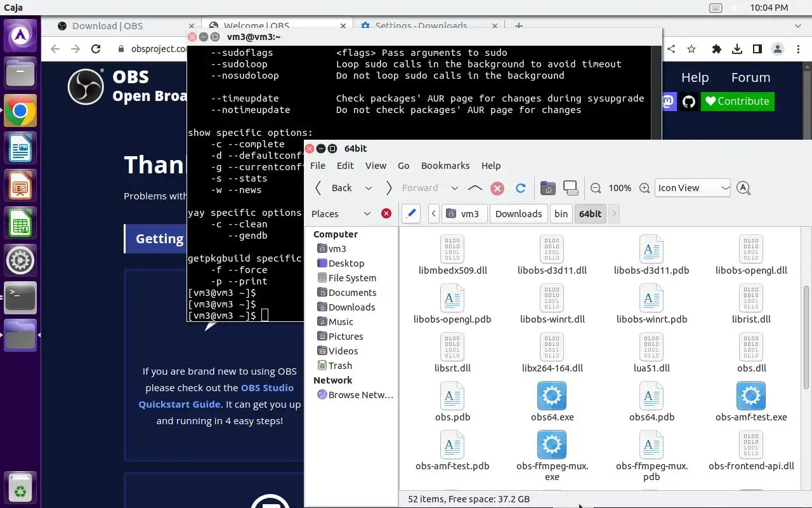Image resolution: width=812 pixels, height=508 pixels.
Task: Click GitHub icon on OBS website
Action: 689,101
